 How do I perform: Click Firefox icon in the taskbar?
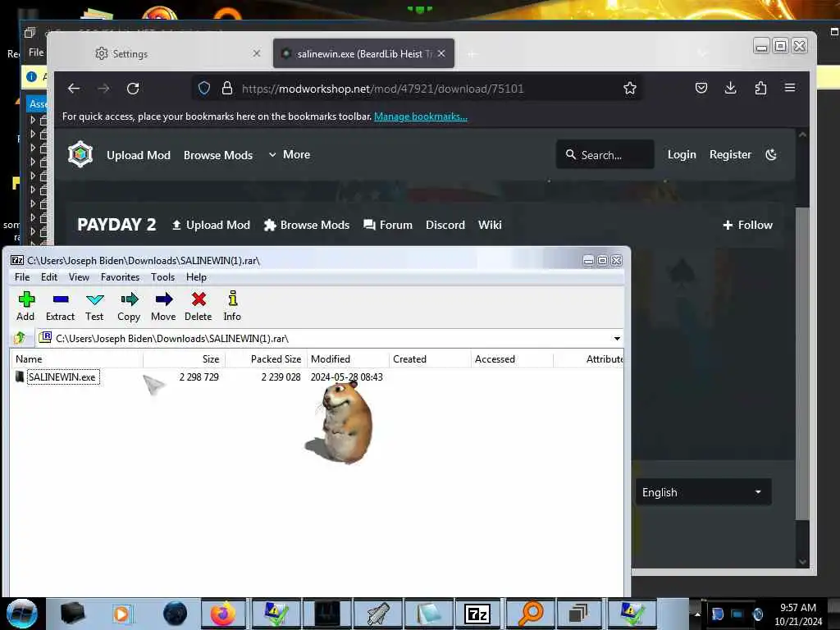pyautogui.click(x=223, y=614)
